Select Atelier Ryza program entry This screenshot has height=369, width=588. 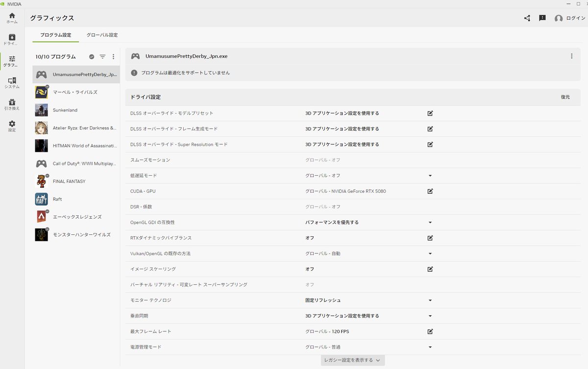(76, 128)
